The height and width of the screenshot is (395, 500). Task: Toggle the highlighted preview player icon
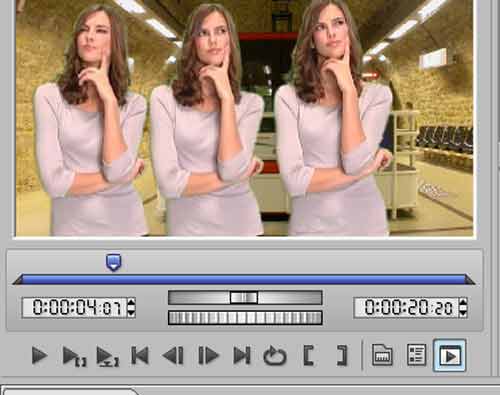coord(450,355)
